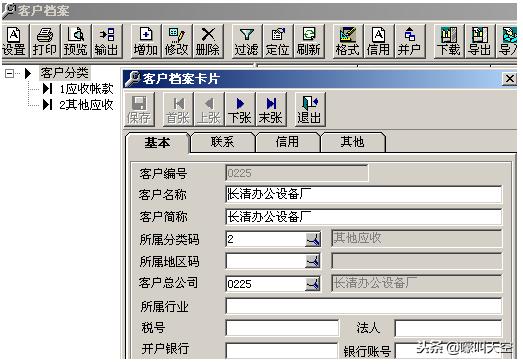Click the 客户名称 input field
Image resolution: width=523 pixels, height=364 pixels.
[x=364, y=195]
